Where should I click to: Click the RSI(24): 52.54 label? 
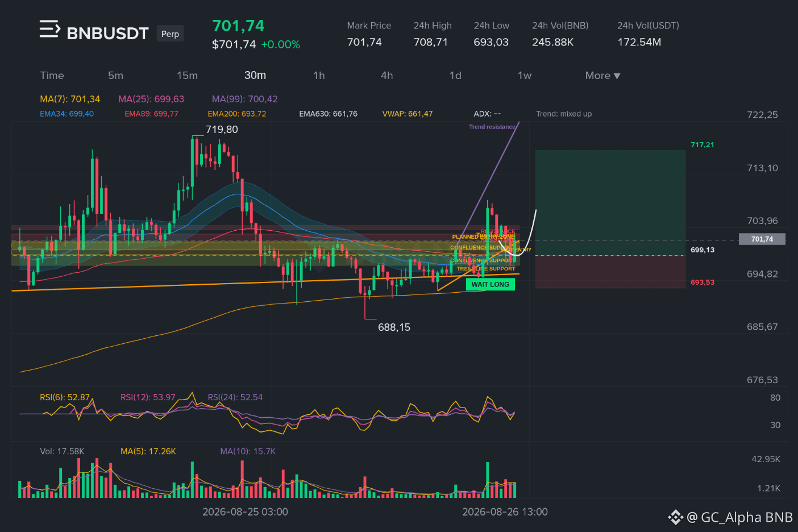coord(235,397)
